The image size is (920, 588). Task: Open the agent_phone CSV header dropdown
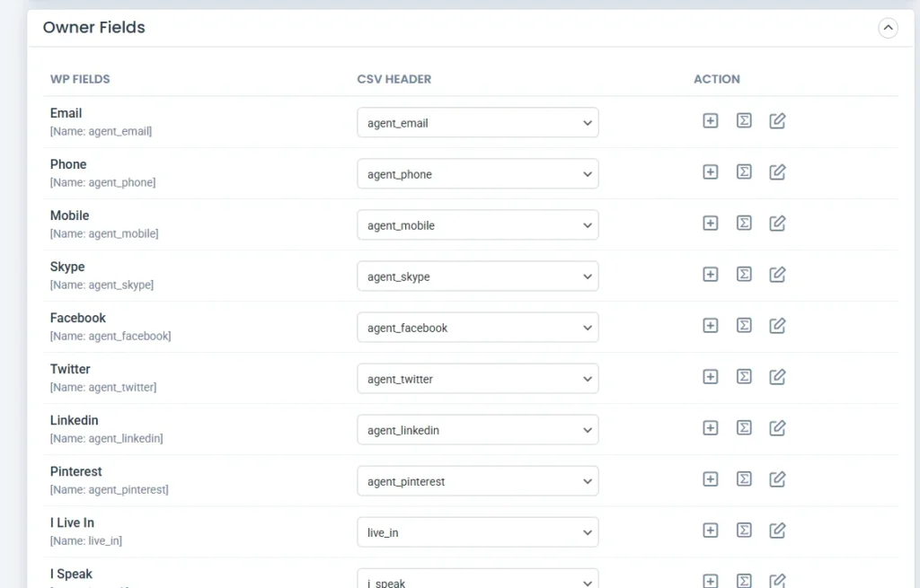tap(477, 174)
